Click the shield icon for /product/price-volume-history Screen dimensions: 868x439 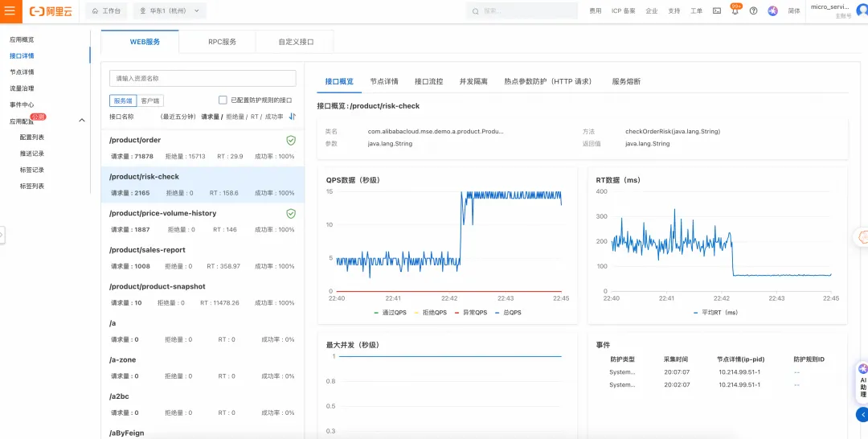coord(291,213)
